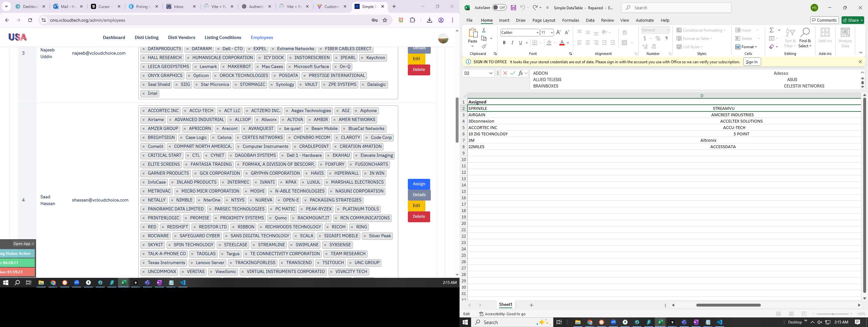The width and height of the screenshot is (868, 327).
Task: Click the AutoSum sigma icon
Action: [771, 30]
